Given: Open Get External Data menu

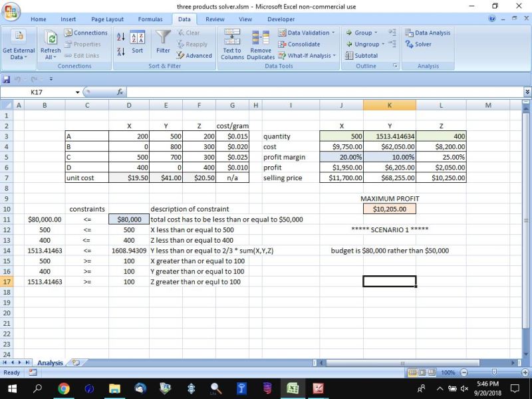Looking at the screenshot, I should 19,45.
